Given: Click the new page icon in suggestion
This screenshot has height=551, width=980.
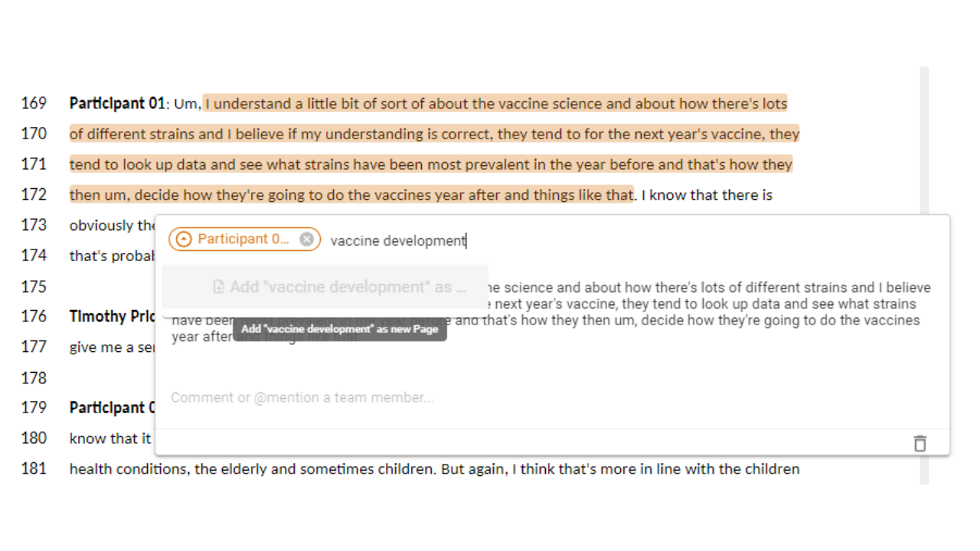Looking at the screenshot, I should pos(218,287).
